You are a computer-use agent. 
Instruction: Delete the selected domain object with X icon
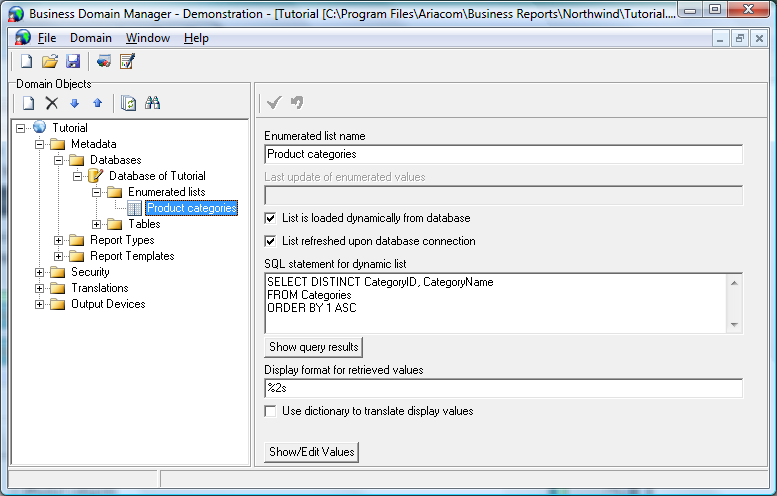coord(52,103)
